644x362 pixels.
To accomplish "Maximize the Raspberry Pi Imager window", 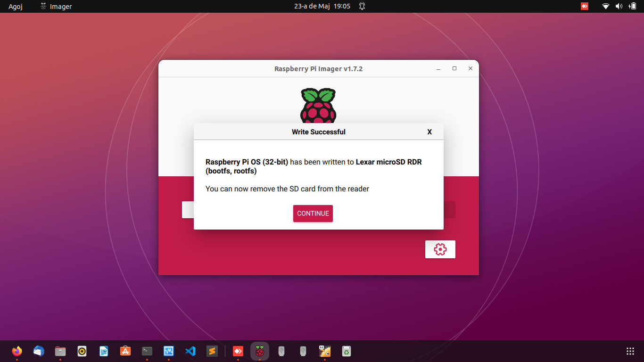I will click(454, 68).
